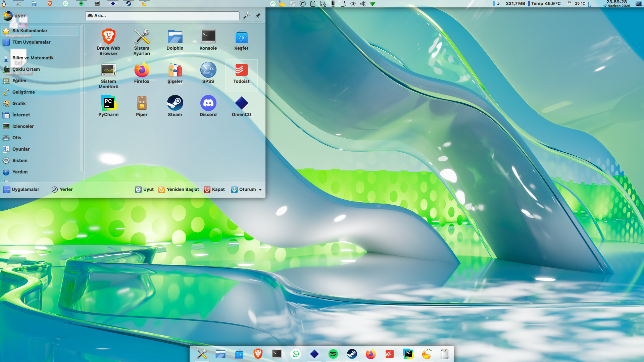Open Piper application
The width and height of the screenshot is (644, 362).
click(142, 106)
